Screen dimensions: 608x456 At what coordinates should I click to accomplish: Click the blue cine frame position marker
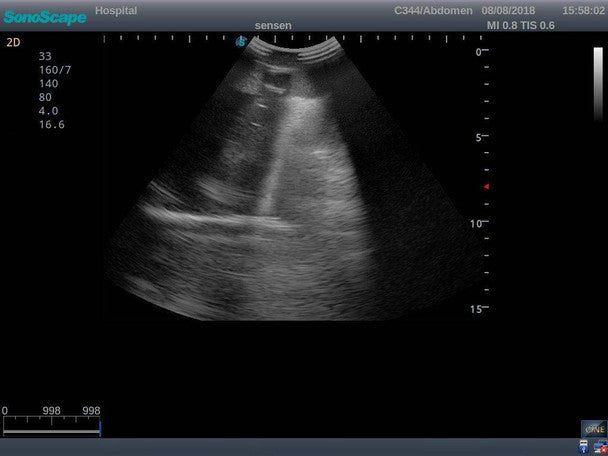point(100,428)
